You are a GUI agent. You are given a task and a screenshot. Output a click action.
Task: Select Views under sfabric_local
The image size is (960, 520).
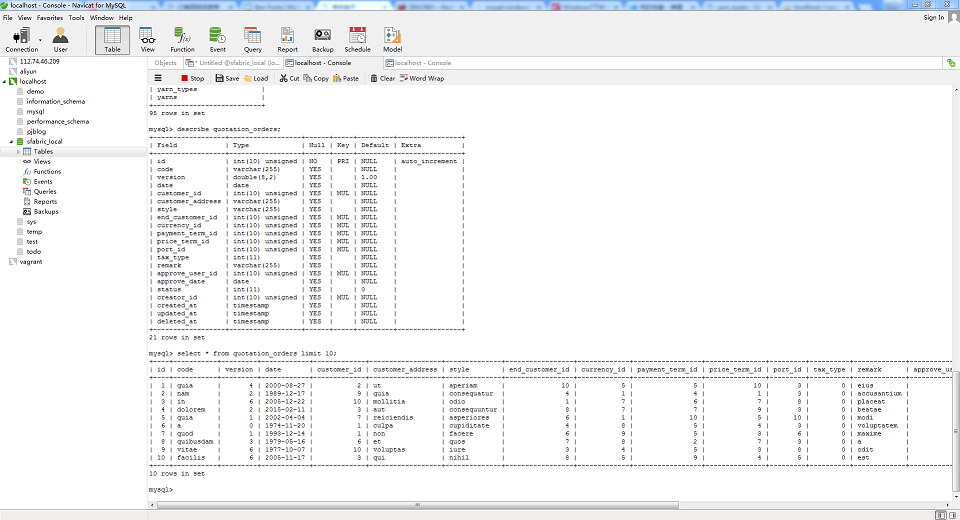pyautogui.click(x=42, y=162)
